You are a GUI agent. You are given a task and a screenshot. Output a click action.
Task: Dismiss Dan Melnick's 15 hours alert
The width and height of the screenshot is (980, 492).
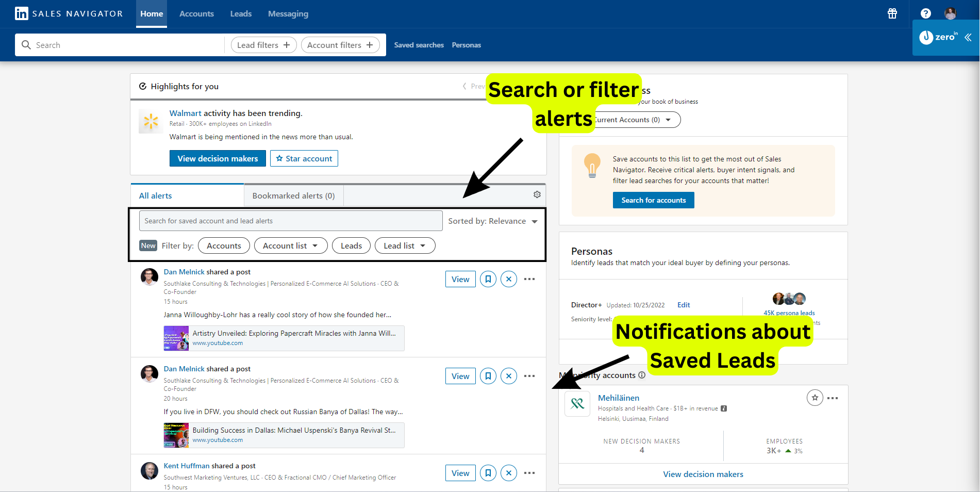[x=509, y=279]
